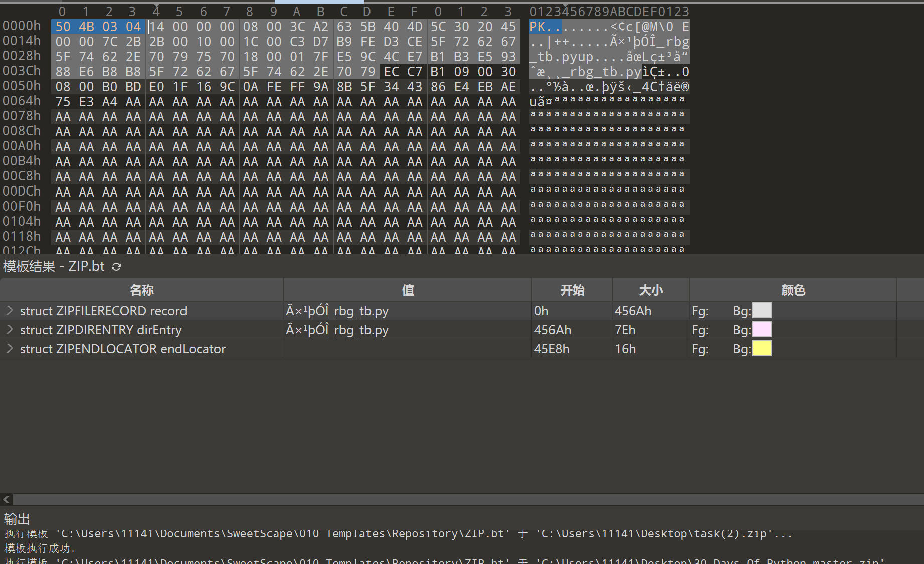Click the 0050h address label
This screenshot has height=564, width=924.
coord(22,86)
